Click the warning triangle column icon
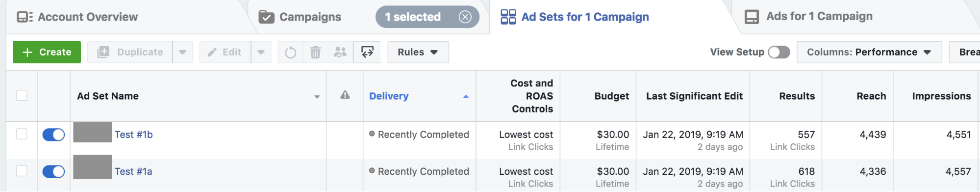This screenshot has width=980, height=192. point(345,95)
